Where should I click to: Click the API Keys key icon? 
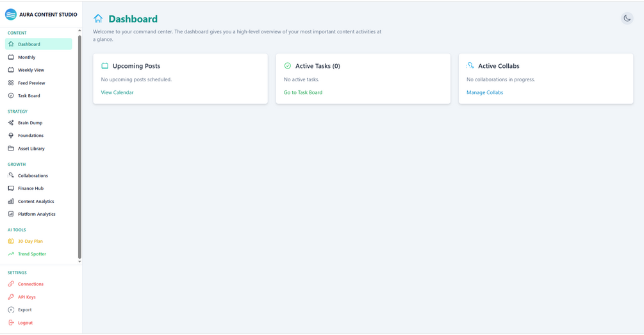pos(11,297)
